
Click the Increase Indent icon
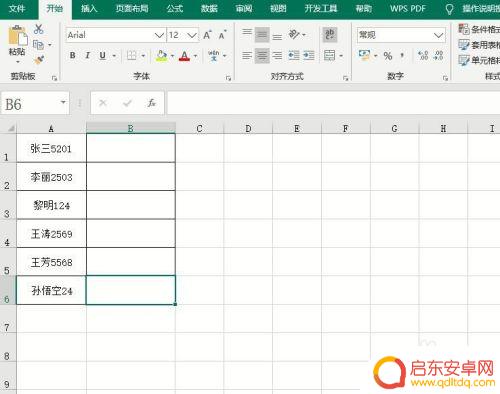pyautogui.click(x=309, y=55)
